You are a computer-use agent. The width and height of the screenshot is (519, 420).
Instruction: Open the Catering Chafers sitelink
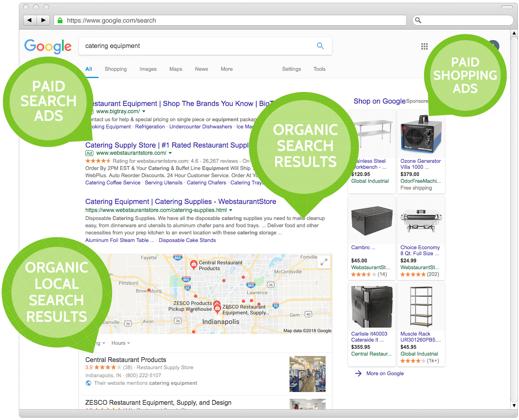coord(206,183)
